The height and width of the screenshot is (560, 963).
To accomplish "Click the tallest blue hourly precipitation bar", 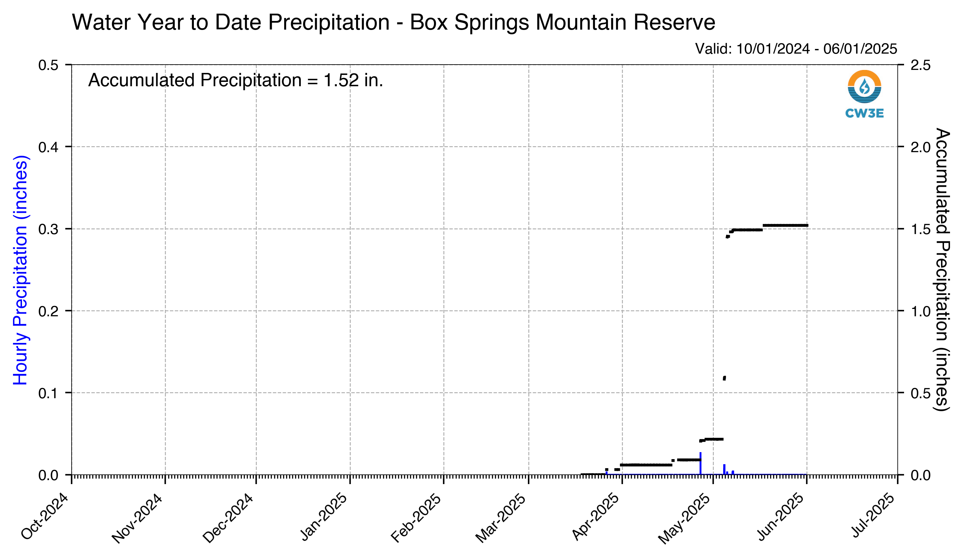I will click(x=701, y=463).
